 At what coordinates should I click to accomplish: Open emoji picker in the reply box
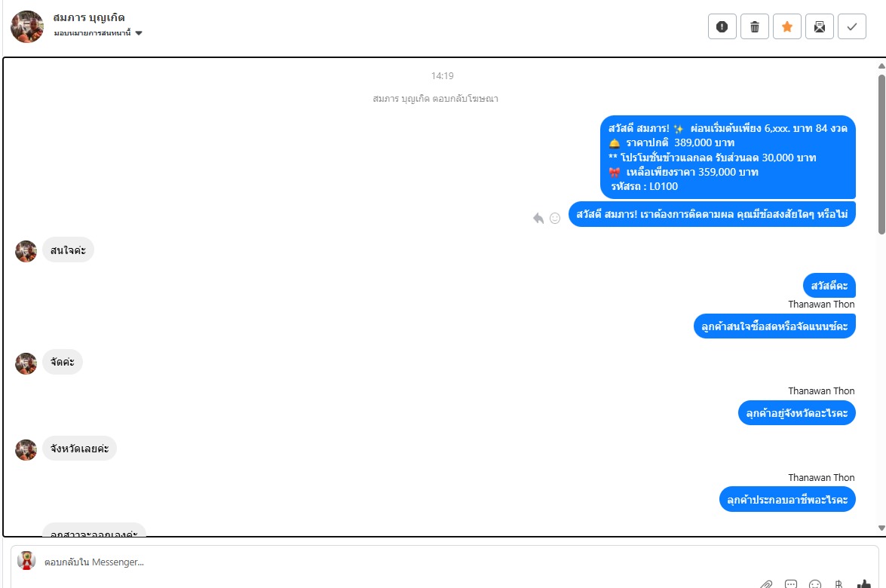tap(815, 584)
